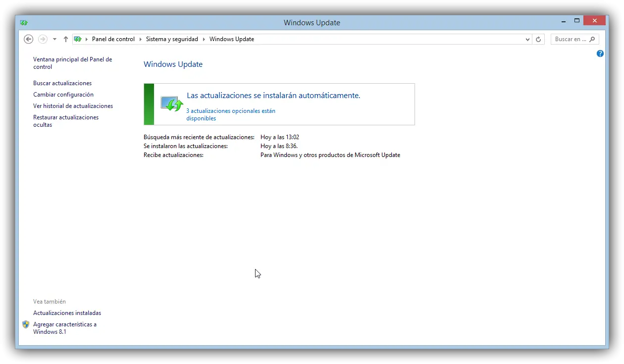The width and height of the screenshot is (624, 364).
Task: Open the recent locations dropdown arrow
Action: [x=54, y=39]
